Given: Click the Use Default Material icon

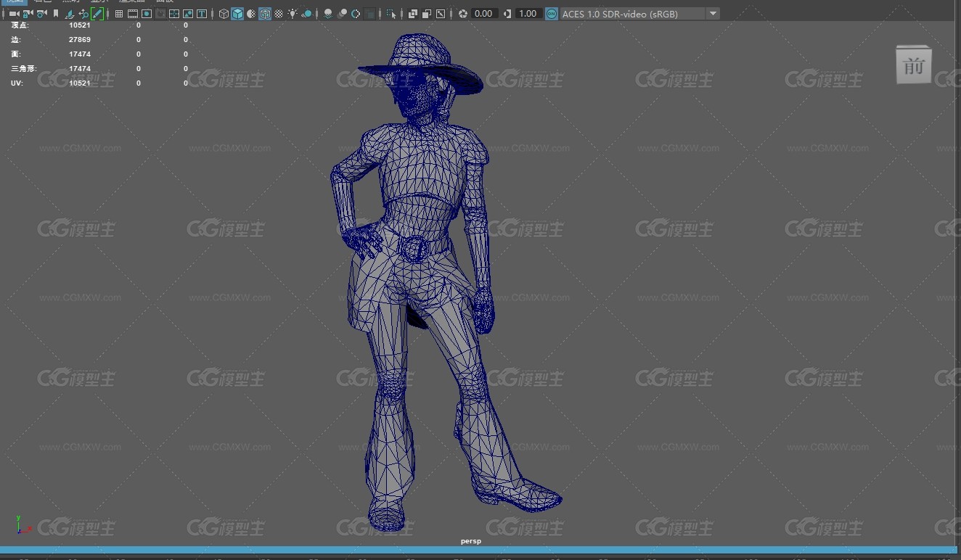Looking at the screenshot, I should 251,14.
